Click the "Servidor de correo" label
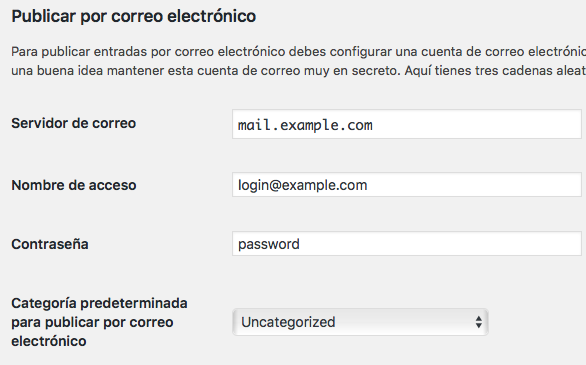The height and width of the screenshot is (365, 586). pyautogui.click(x=74, y=123)
